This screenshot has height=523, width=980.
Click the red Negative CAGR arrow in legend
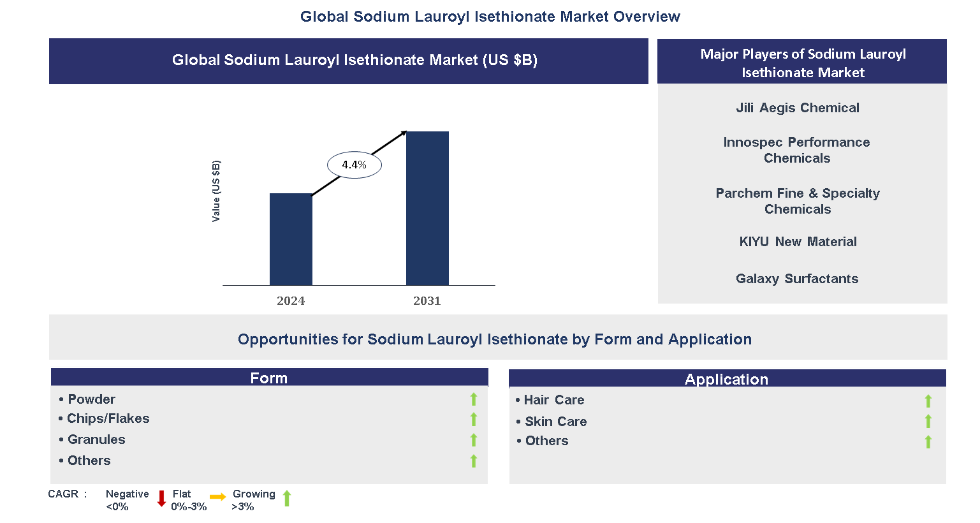tap(161, 499)
